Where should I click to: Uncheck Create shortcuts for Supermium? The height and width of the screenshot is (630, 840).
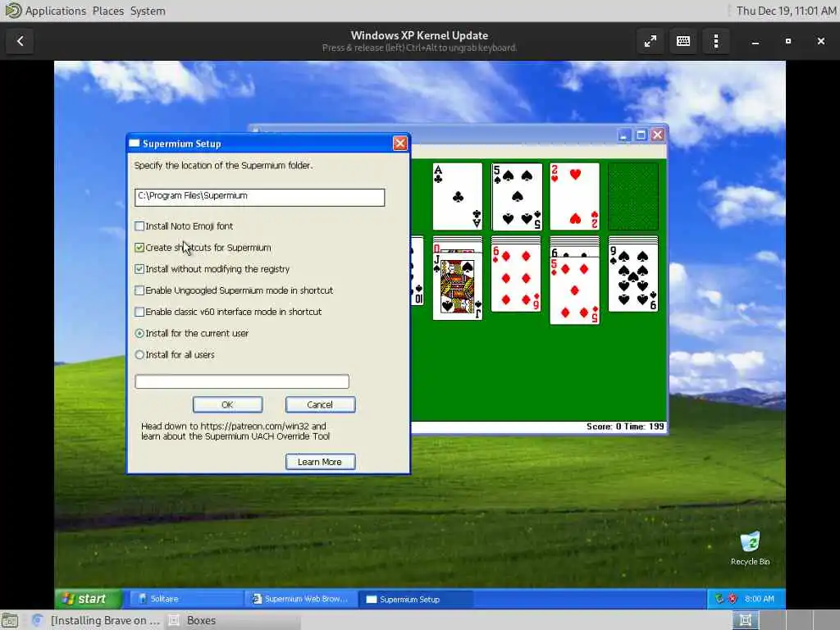pos(139,248)
